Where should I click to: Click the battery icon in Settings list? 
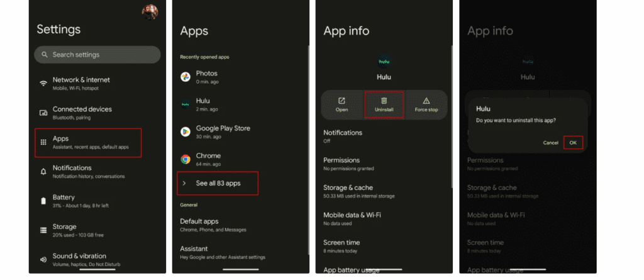43,201
